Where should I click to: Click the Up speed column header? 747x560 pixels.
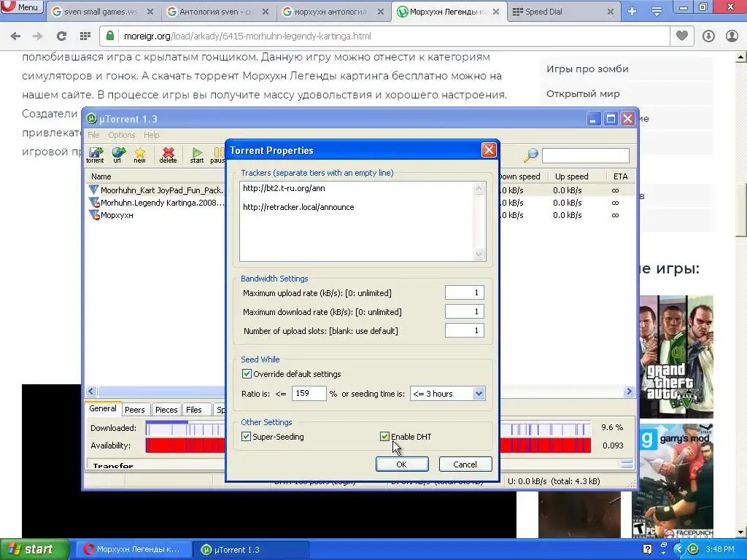pos(577,176)
